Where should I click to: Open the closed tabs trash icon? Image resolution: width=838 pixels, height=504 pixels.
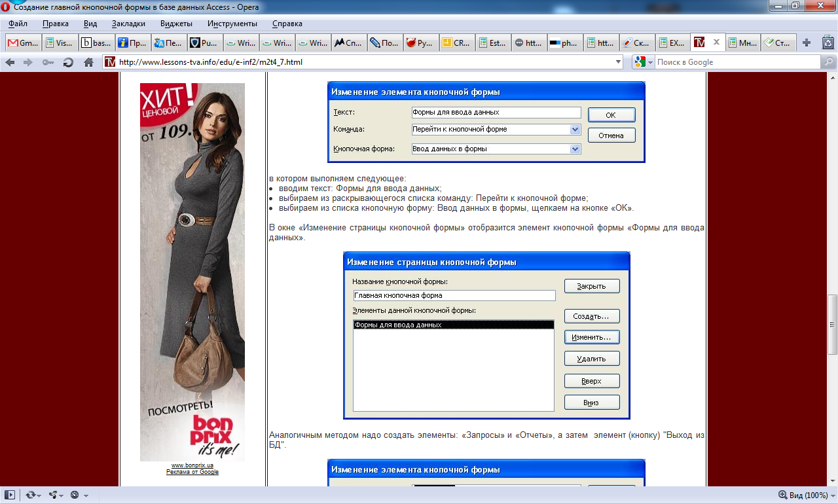(828, 43)
